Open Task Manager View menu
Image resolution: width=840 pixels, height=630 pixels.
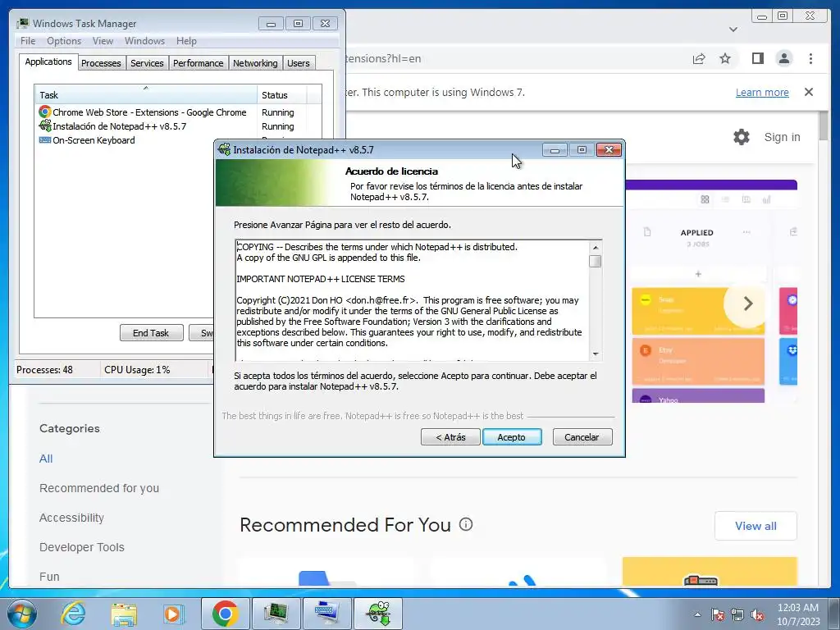click(x=103, y=41)
